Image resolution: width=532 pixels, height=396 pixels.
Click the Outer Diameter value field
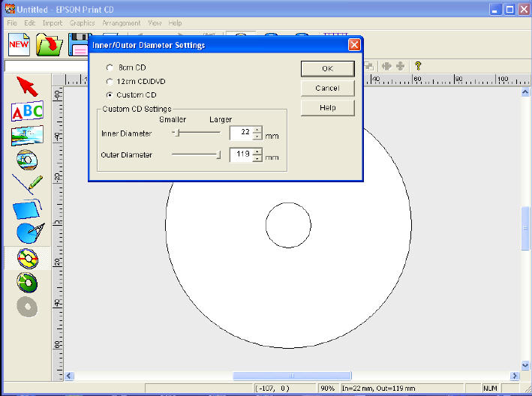click(x=241, y=154)
